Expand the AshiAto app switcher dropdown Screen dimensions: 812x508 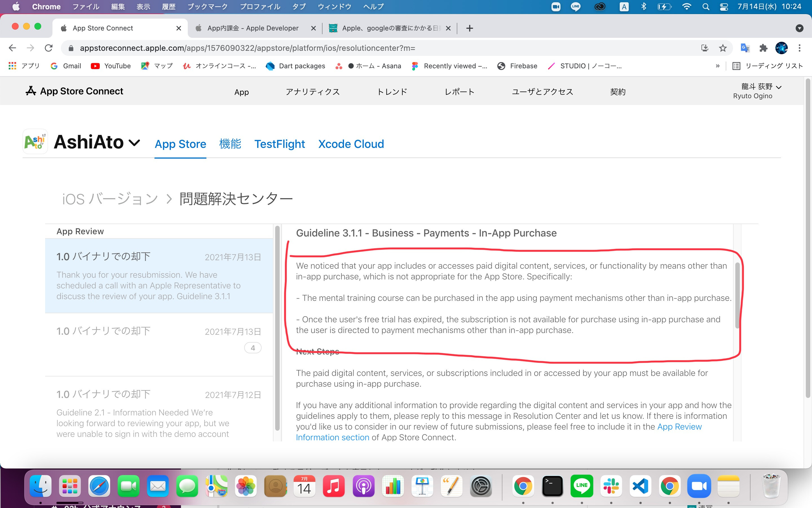pos(134,143)
